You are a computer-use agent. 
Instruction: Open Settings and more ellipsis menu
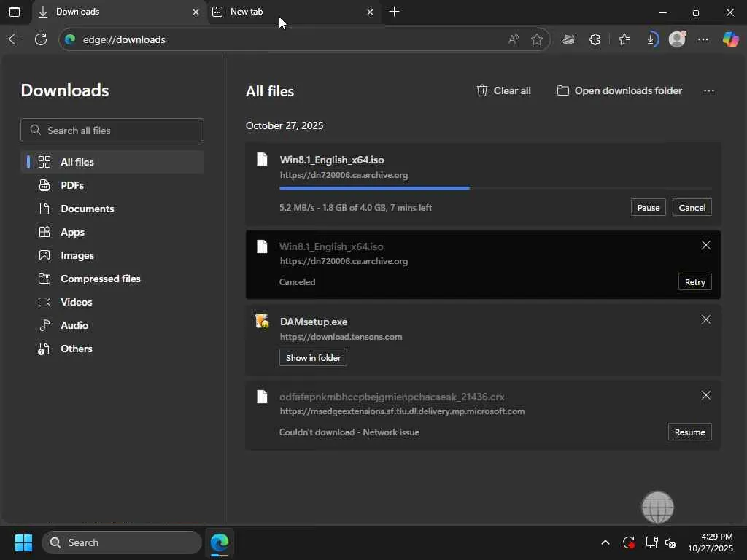click(x=703, y=39)
